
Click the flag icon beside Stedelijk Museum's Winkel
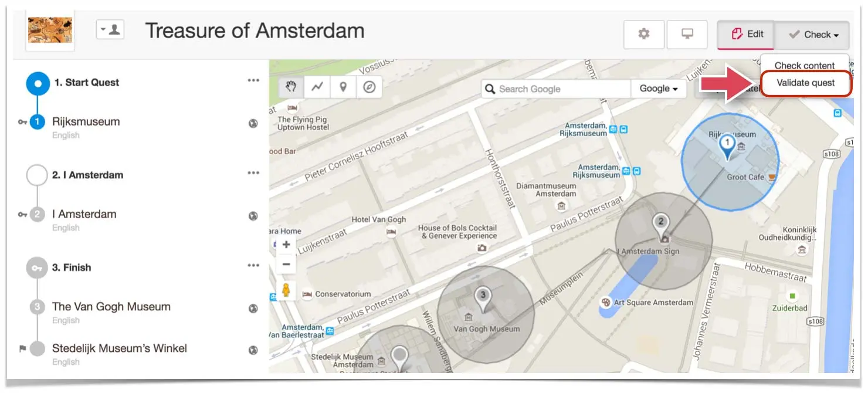[22, 348]
